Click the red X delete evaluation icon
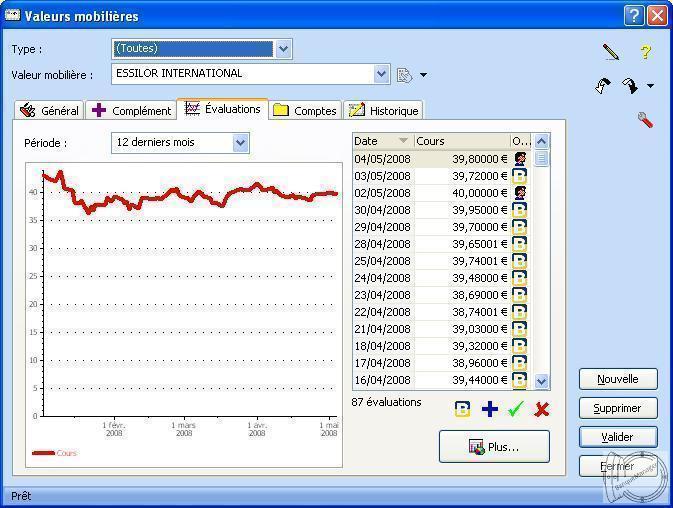The width and height of the screenshot is (673, 508). click(542, 409)
